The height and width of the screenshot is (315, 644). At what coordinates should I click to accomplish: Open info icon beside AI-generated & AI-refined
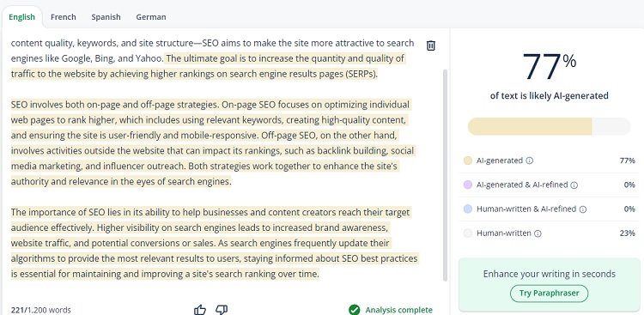coord(574,185)
